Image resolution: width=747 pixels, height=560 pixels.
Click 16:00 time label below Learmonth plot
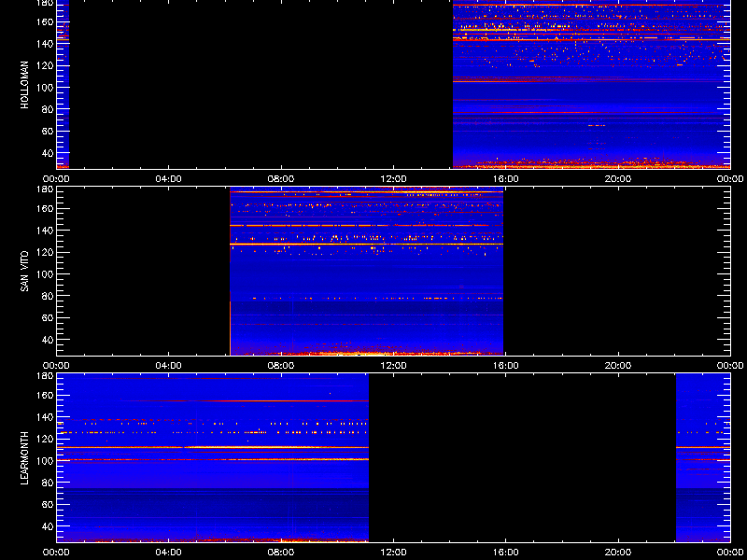click(505, 553)
